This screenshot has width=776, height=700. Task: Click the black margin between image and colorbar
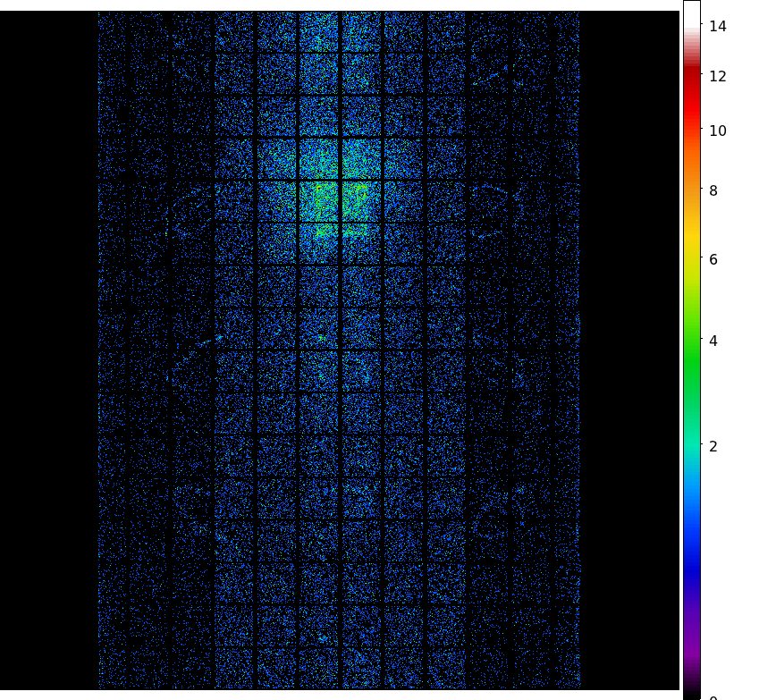(630, 358)
